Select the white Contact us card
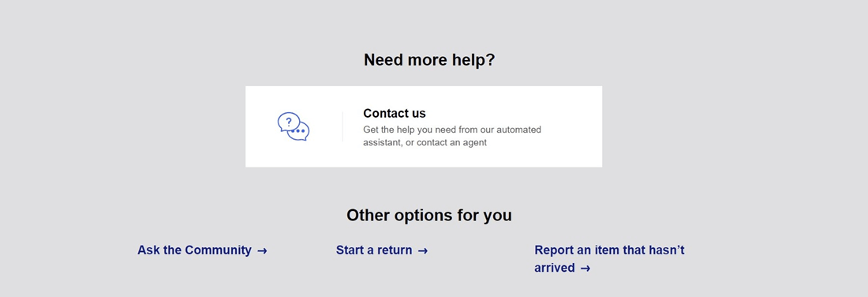Image resolution: width=868 pixels, height=297 pixels. point(424,126)
